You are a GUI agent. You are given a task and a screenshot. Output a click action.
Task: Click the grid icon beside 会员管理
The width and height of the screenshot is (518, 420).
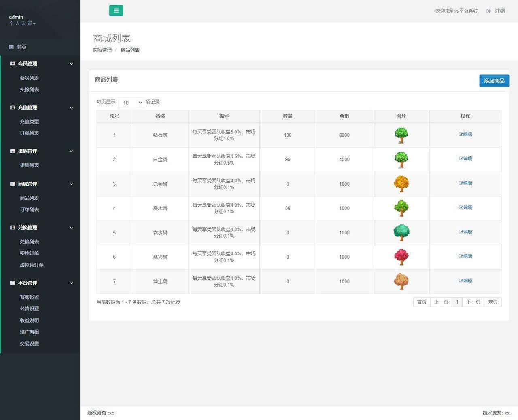pos(12,64)
